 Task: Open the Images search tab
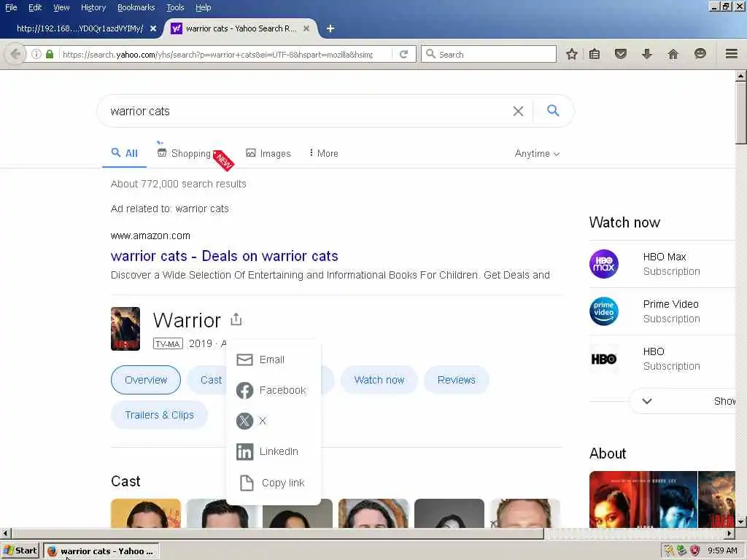(268, 153)
